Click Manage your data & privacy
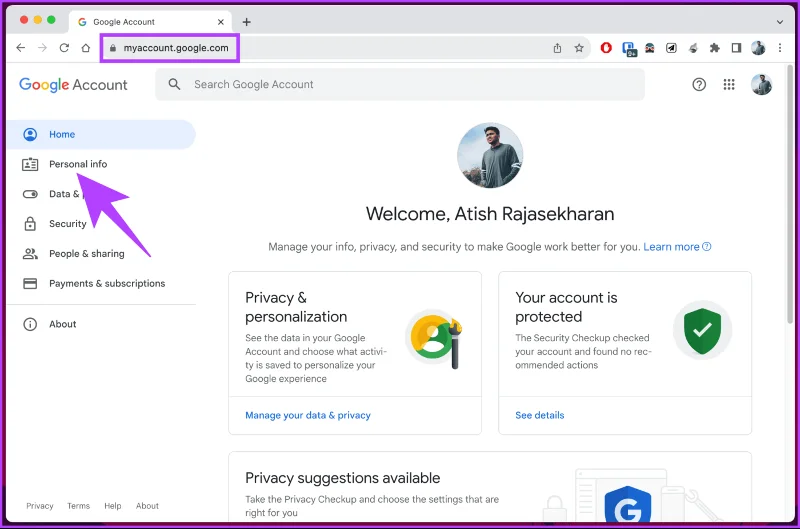Viewport: 800px width, 529px height. click(308, 415)
